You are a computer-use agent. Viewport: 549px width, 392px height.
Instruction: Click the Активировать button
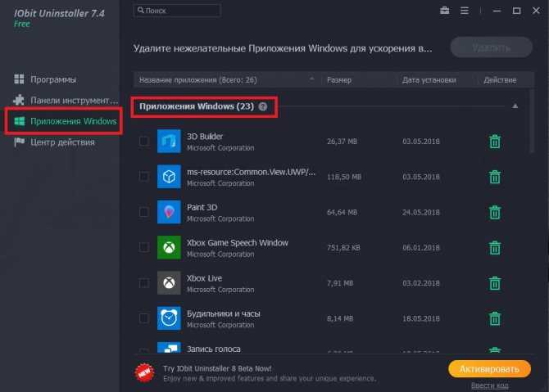coord(489,369)
